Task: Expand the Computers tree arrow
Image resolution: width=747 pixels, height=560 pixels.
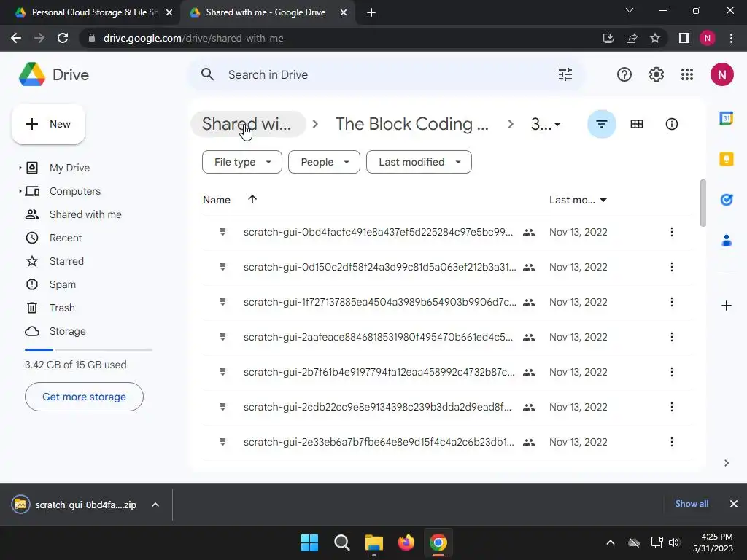Action: pyautogui.click(x=20, y=191)
